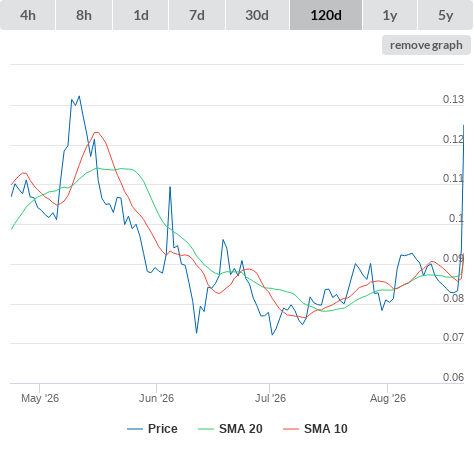Select the active 120d tab

(326, 15)
